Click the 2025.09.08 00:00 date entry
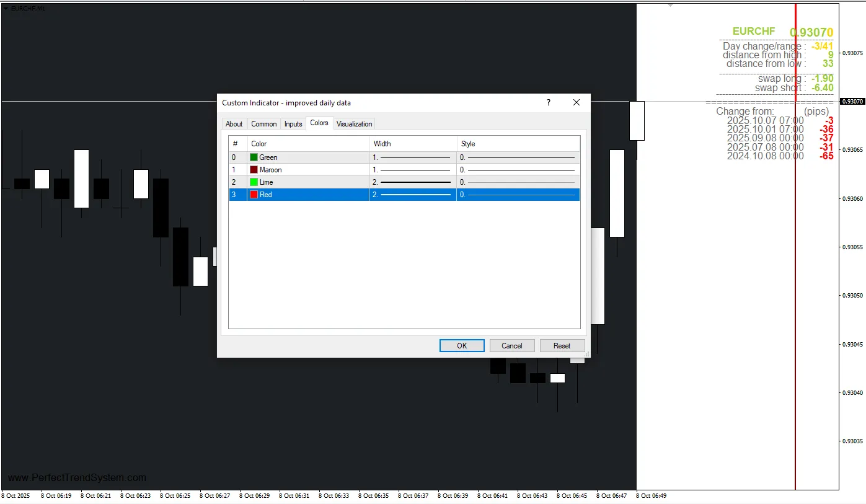 point(766,138)
